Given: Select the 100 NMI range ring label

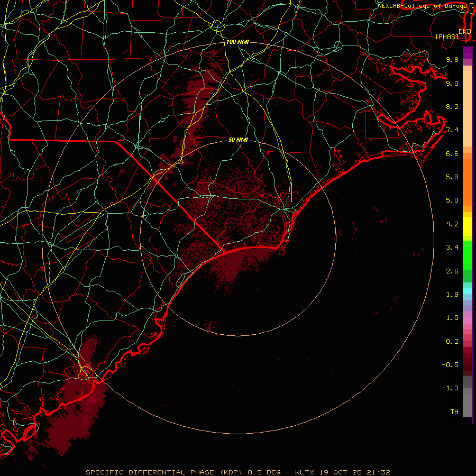Looking at the screenshot, I should [x=237, y=42].
